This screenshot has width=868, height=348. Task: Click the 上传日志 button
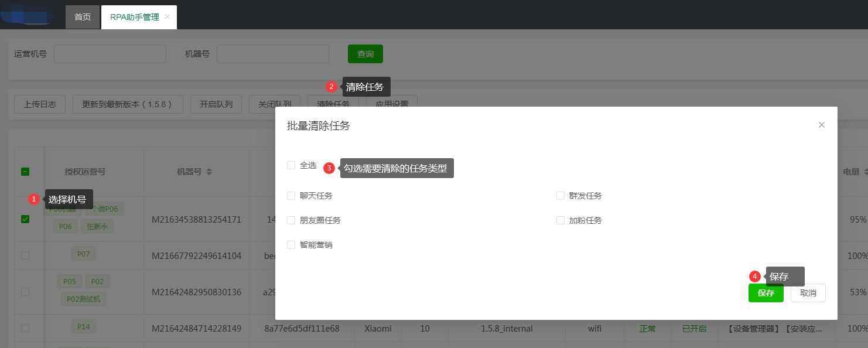pos(40,104)
